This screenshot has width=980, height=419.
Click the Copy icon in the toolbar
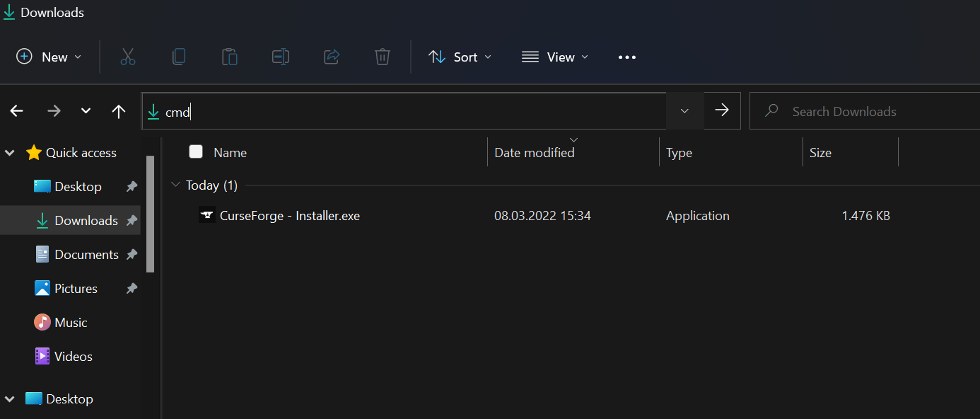pos(178,57)
